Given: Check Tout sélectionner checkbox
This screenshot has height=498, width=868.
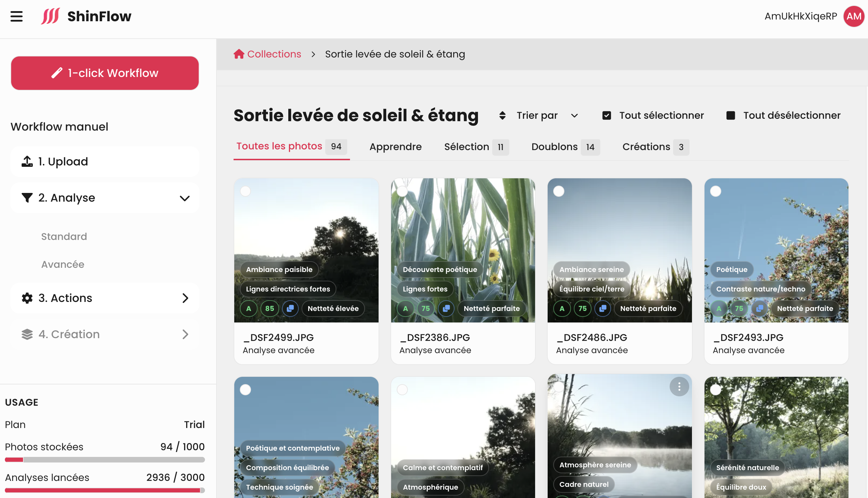Looking at the screenshot, I should [607, 116].
